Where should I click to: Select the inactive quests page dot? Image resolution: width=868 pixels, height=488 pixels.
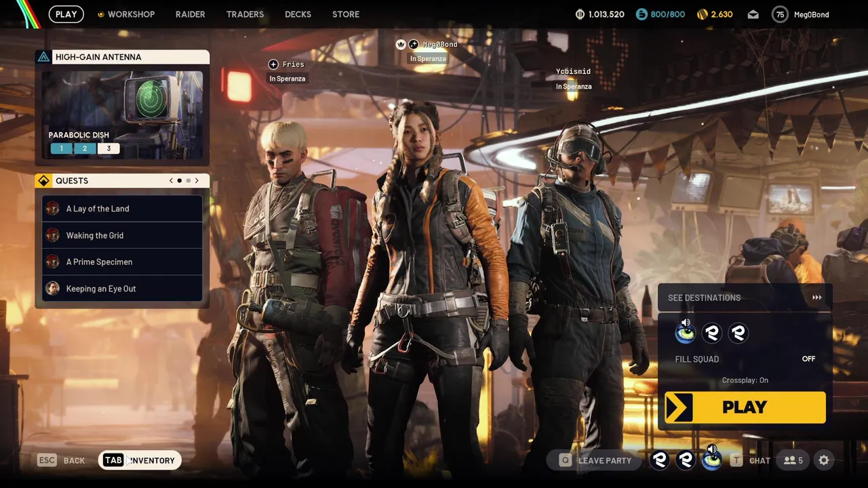[x=189, y=181]
